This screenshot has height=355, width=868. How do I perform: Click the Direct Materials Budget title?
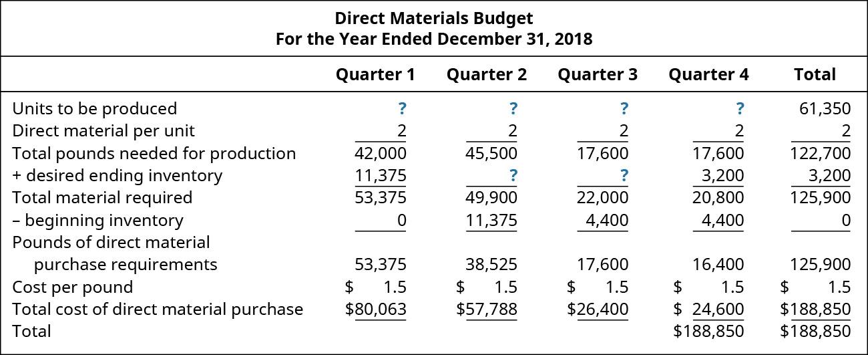click(434, 17)
